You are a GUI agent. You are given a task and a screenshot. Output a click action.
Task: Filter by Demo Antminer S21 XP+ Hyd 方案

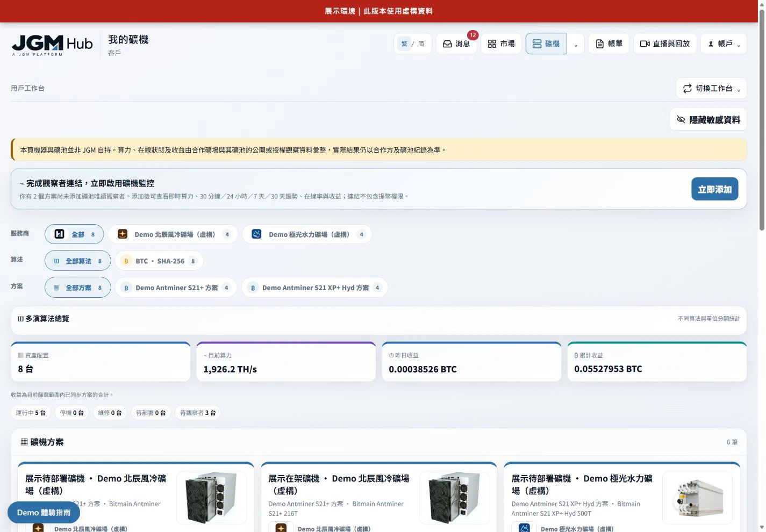(x=314, y=287)
